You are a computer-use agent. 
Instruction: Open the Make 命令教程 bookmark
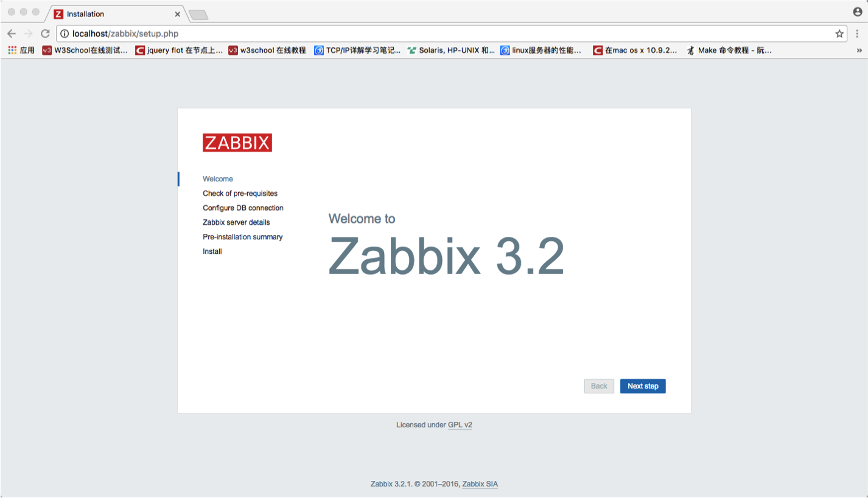(729, 51)
